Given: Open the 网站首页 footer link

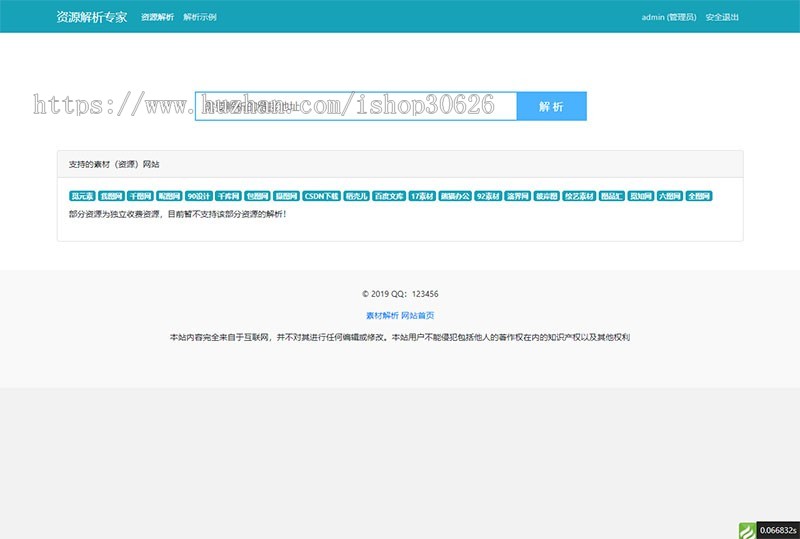Looking at the screenshot, I should coord(417,315).
